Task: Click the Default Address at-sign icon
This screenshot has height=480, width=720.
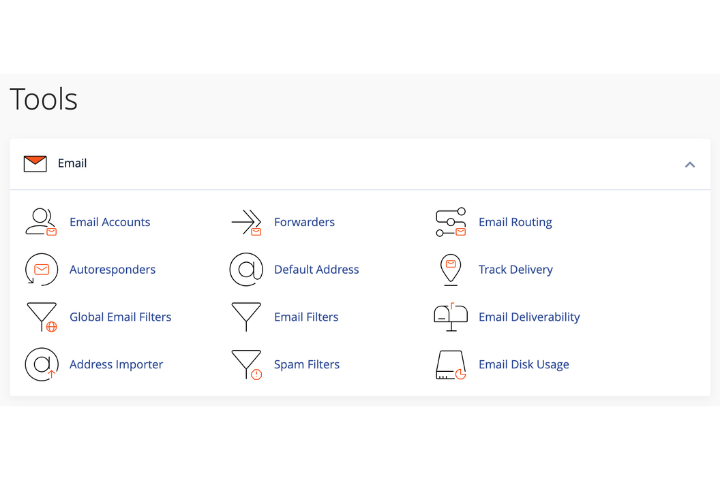Action: 246,269
